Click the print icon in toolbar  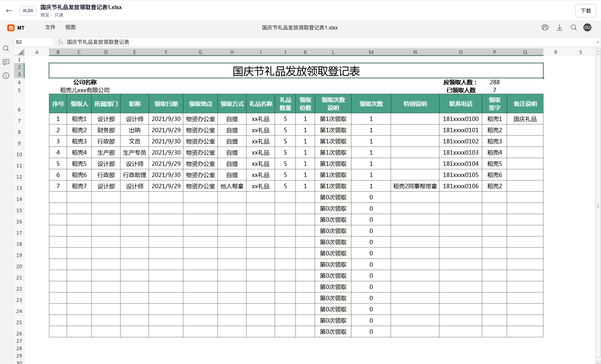(x=545, y=28)
